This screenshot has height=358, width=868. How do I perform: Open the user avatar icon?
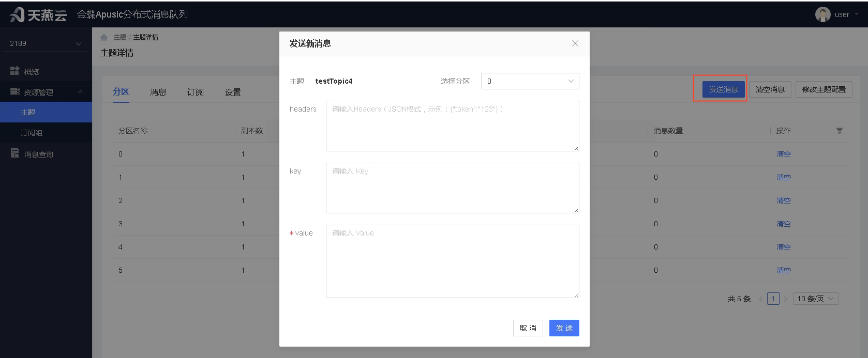coord(822,14)
